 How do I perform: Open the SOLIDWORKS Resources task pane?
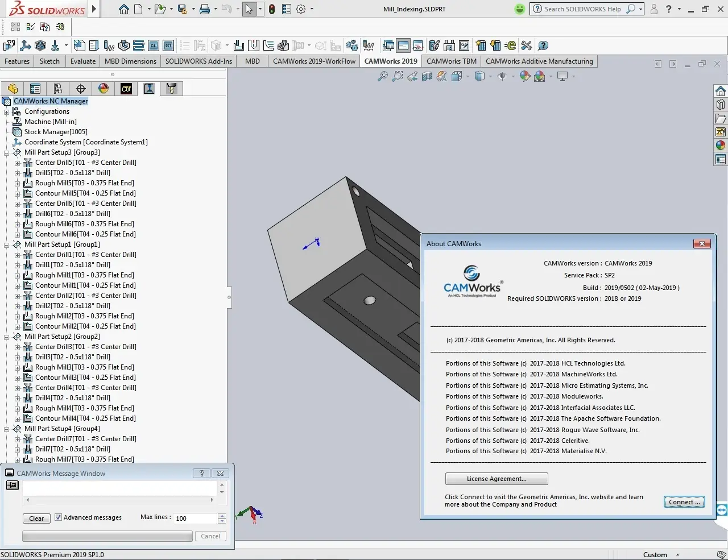click(x=721, y=91)
